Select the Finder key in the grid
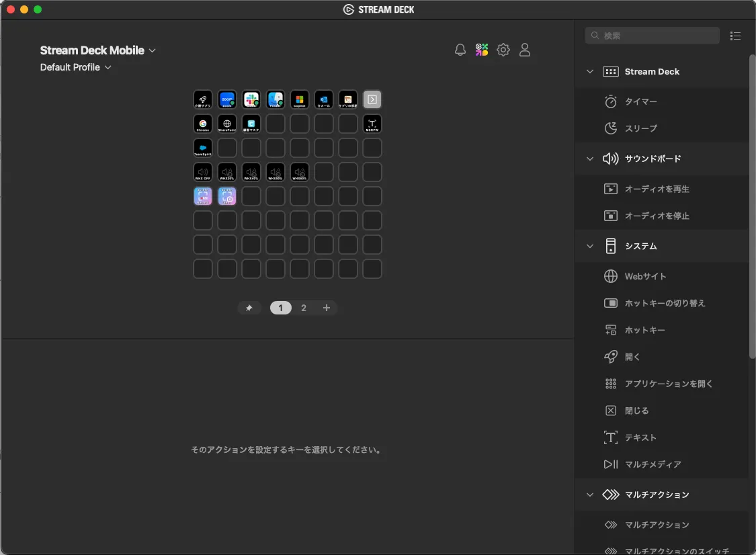Image resolution: width=756 pixels, height=555 pixels. coord(276,99)
